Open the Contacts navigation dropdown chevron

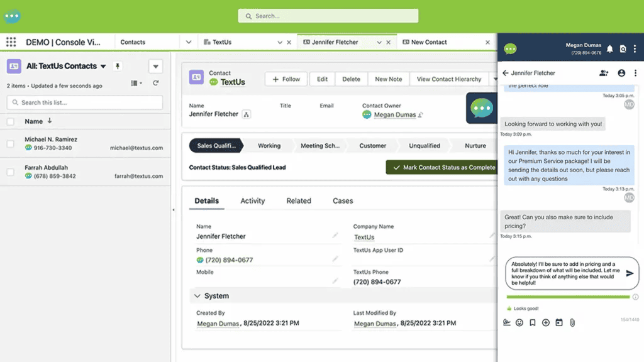click(189, 42)
